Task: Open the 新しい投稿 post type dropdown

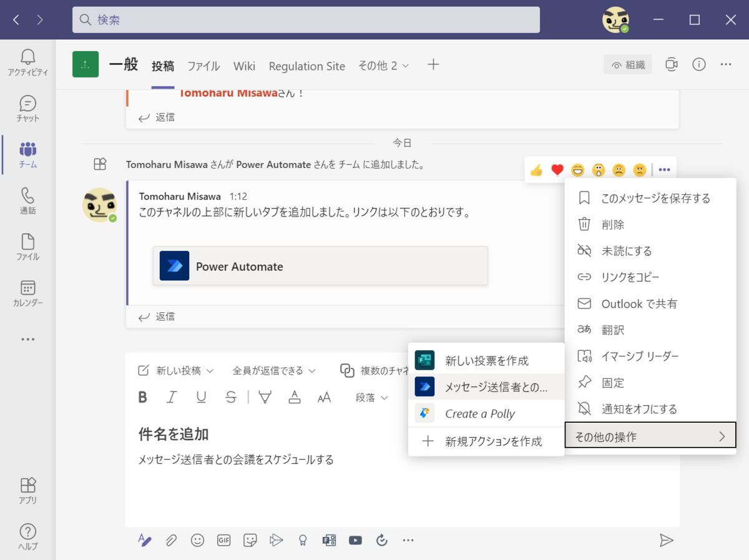Action: click(175, 371)
